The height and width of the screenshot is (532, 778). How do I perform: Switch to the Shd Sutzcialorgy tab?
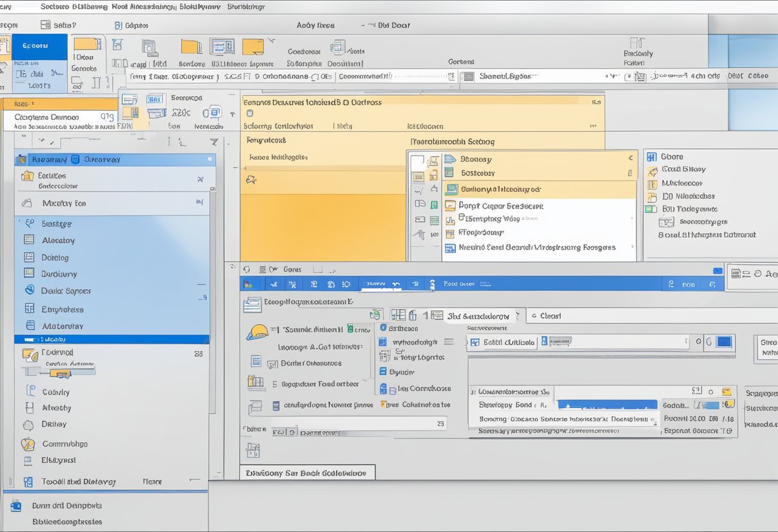[477, 315]
